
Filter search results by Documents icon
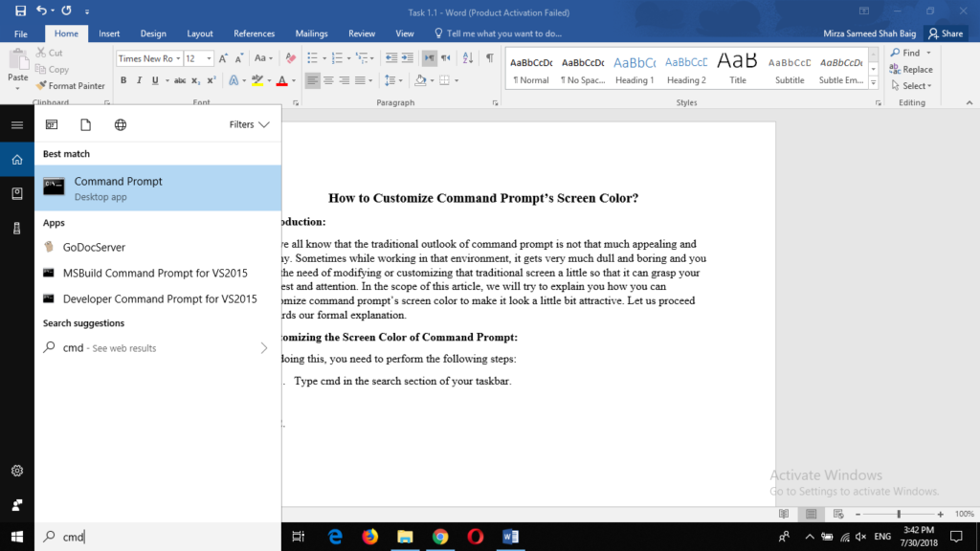[85, 125]
